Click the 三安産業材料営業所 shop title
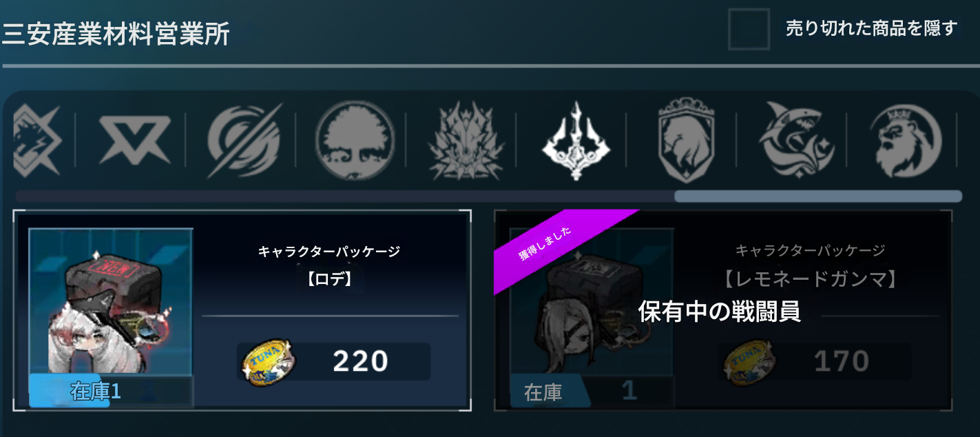Viewport: 980px width, 437px height. pos(116,34)
